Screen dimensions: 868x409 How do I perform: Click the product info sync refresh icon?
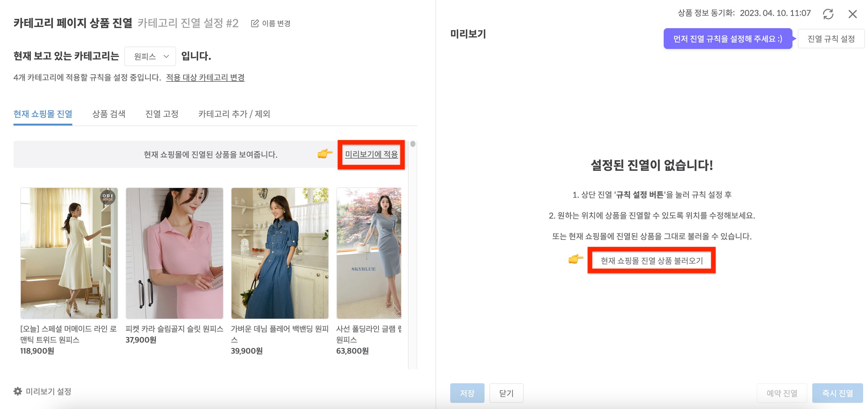tap(828, 14)
